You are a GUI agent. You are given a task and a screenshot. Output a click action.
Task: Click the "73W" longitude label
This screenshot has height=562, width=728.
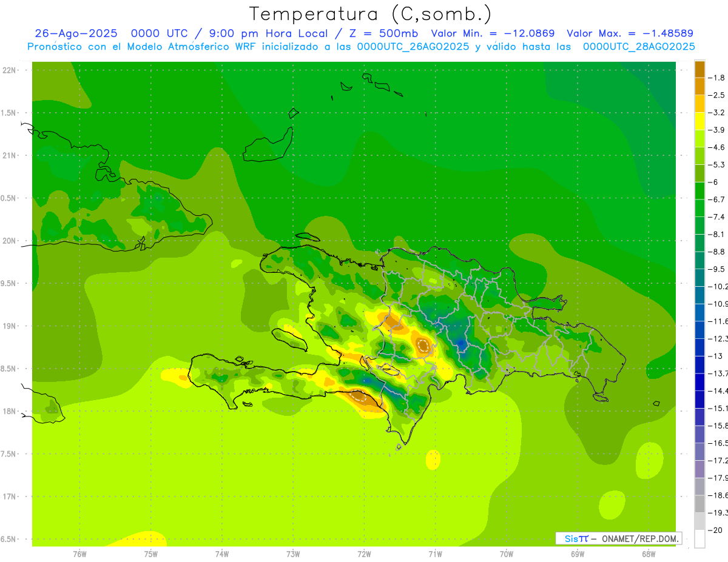tap(293, 554)
